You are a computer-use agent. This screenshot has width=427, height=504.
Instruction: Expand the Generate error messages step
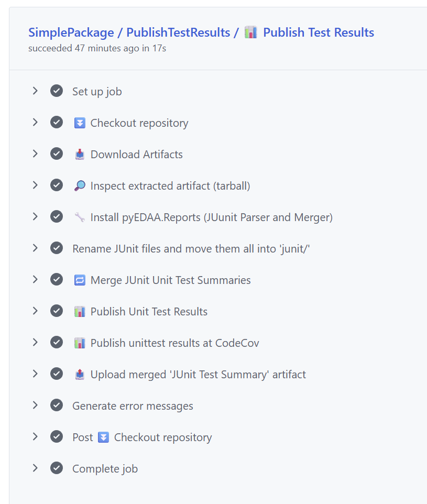coord(35,406)
